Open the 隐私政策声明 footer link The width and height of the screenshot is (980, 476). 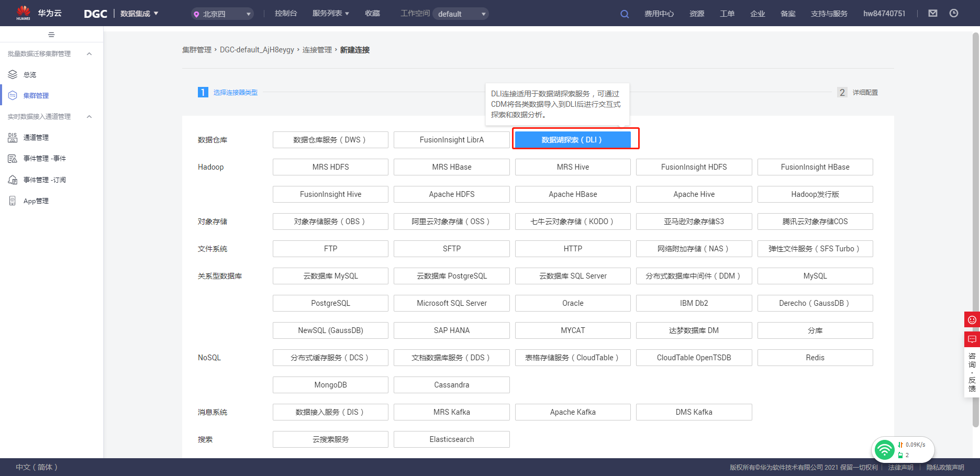tap(945, 467)
